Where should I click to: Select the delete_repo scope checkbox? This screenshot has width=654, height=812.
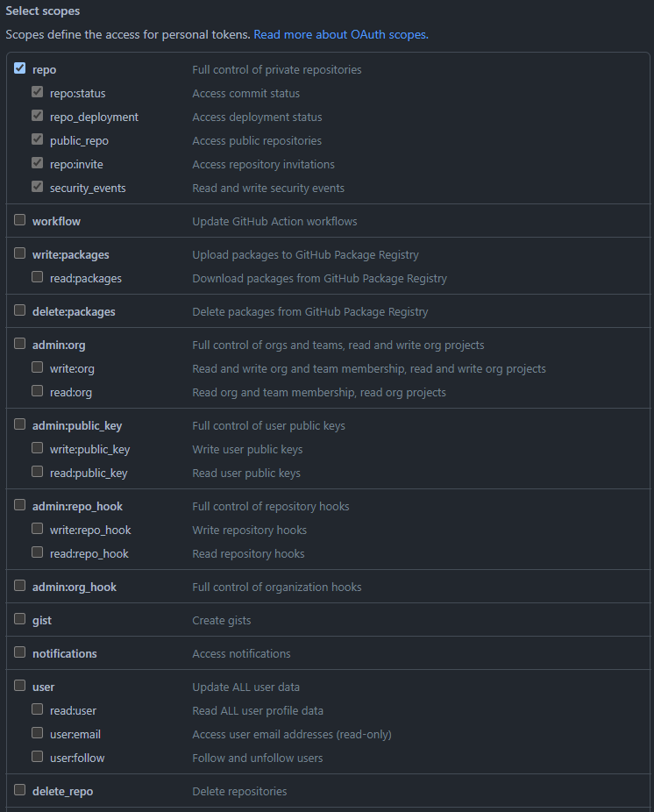pyautogui.click(x=20, y=790)
